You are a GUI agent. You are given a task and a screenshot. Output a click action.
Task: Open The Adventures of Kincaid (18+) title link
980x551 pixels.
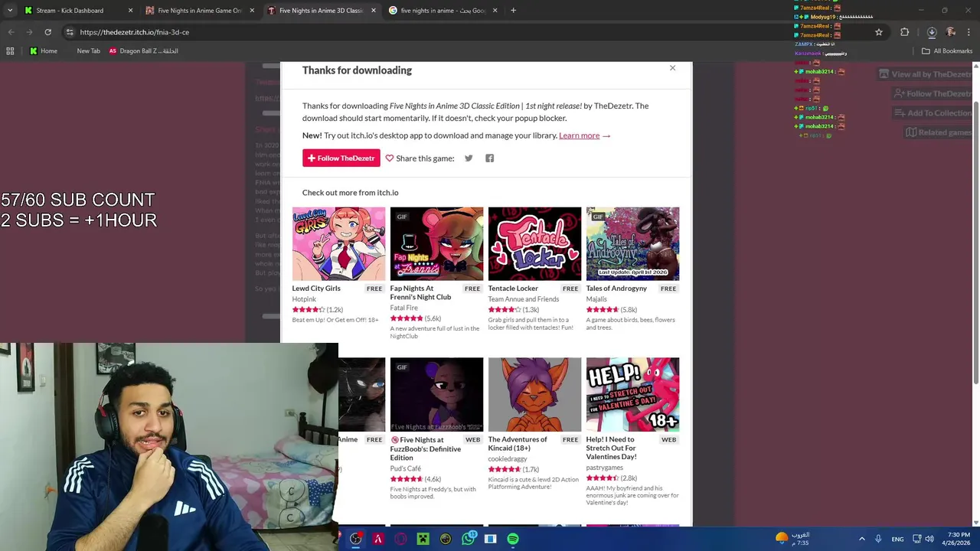click(x=518, y=444)
